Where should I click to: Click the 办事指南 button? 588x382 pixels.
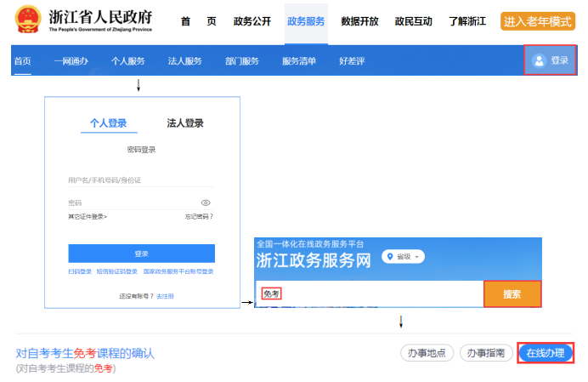point(486,353)
